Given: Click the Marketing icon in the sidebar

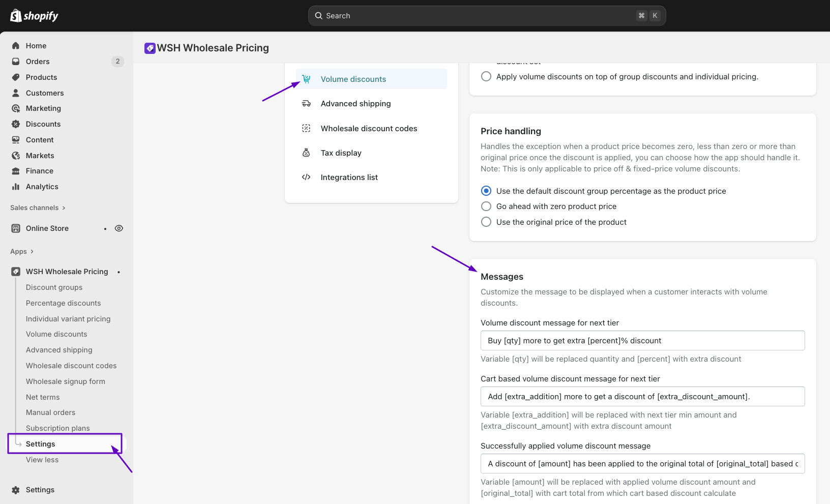Looking at the screenshot, I should pos(16,108).
